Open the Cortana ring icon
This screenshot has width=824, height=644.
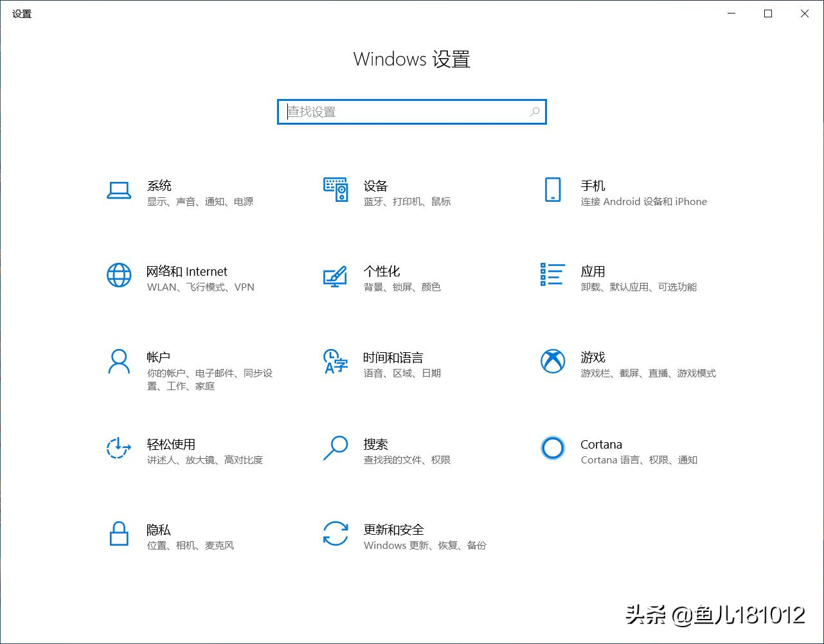(x=553, y=448)
